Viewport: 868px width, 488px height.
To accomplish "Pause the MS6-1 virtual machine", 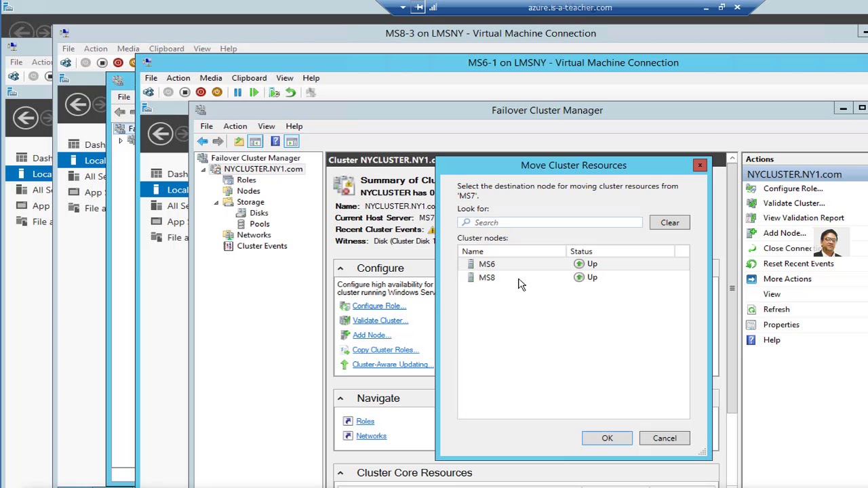I will (237, 92).
